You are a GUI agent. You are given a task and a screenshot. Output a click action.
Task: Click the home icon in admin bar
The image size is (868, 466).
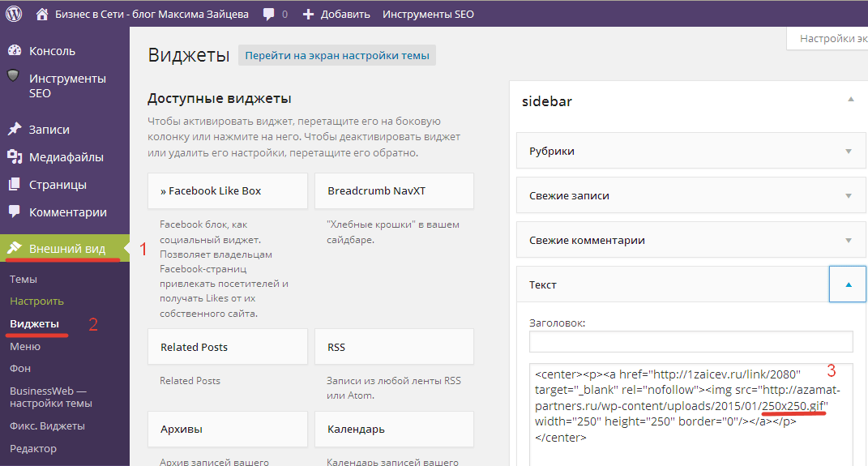43,14
